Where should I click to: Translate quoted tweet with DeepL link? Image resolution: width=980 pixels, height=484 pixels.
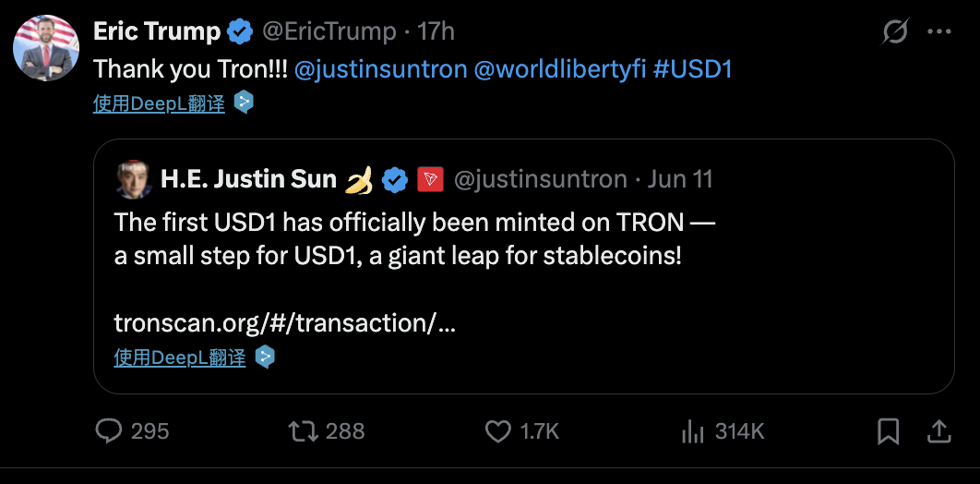tap(180, 357)
